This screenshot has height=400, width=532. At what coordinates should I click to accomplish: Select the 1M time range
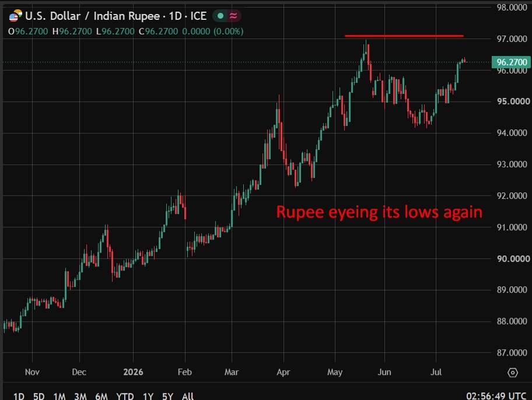(x=60, y=396)
